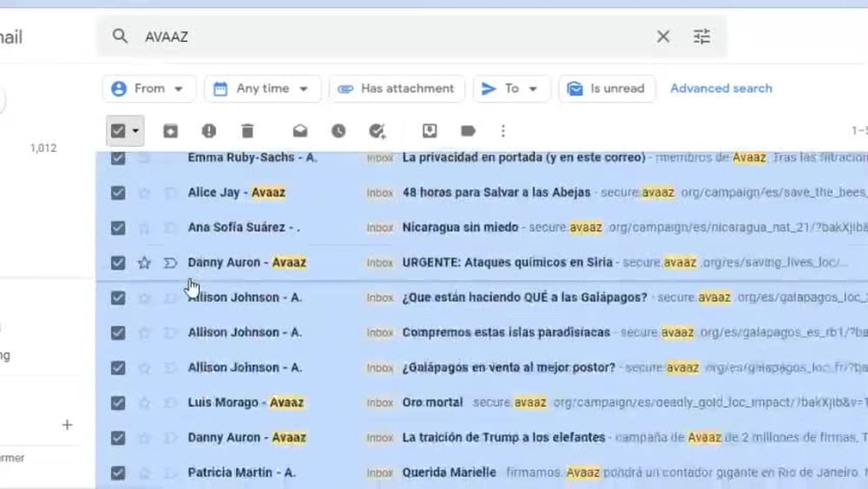The height and width of the screenshot is (489, 868).
Task: Archive selected emails
Action: pyautogui.click(x=170, y=131)
